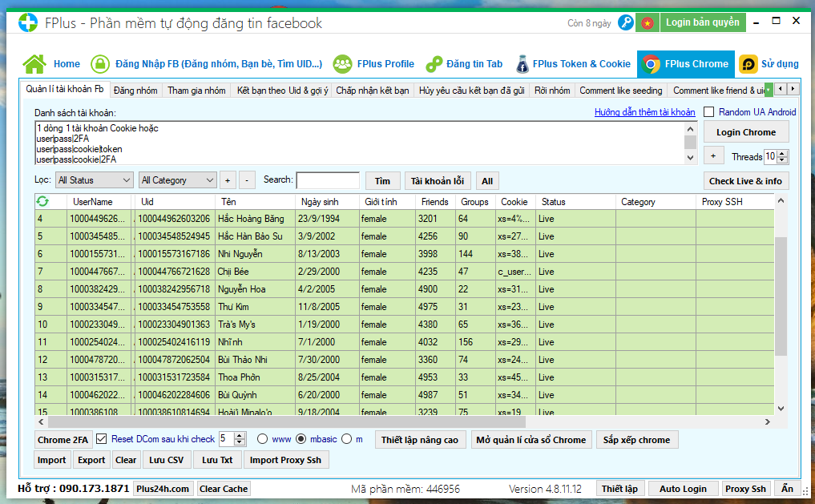Decrease the Threads count stepper

782,159
